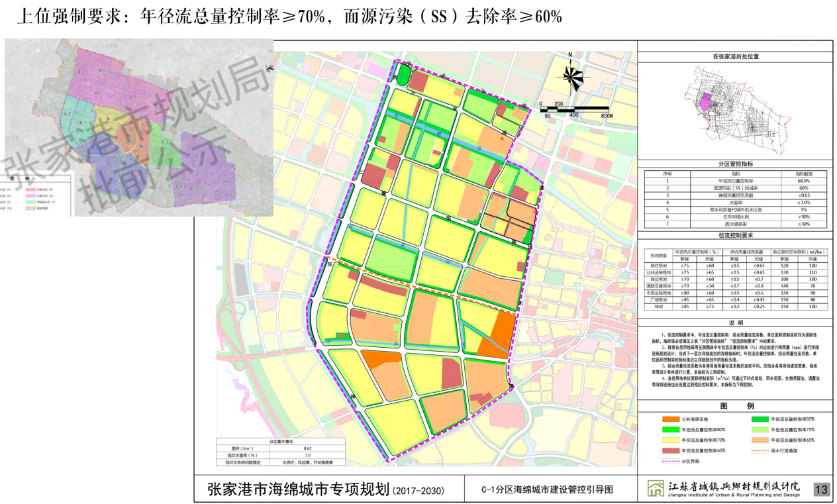
Task: Click the 分区管控指标 table heading
Action: 736,164
